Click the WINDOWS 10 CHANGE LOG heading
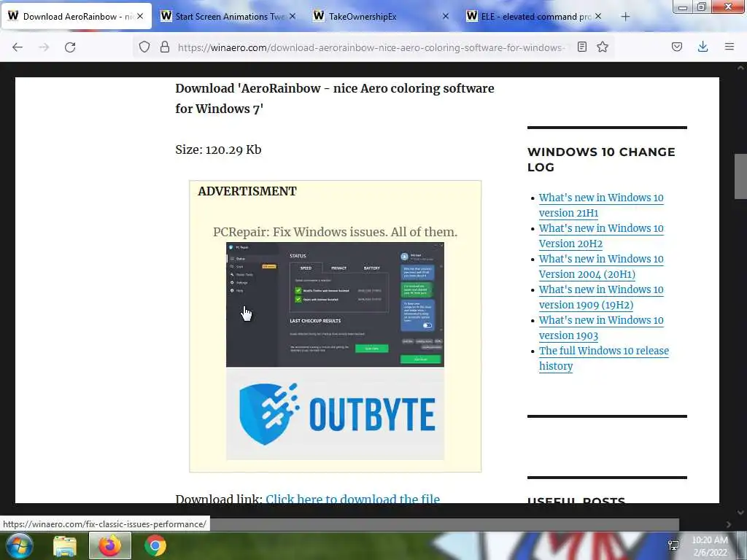The width and height of the screenshot is (747, 560). click(601, 160)
